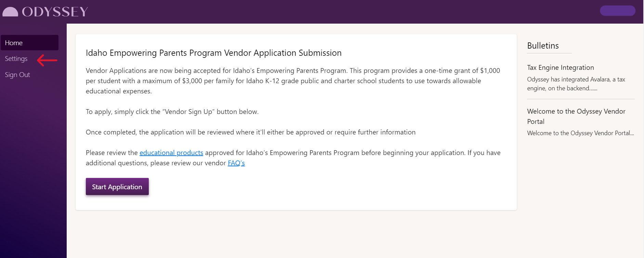Open the vendor FAQ's link
644x258 pixels.
coord(236,163)
